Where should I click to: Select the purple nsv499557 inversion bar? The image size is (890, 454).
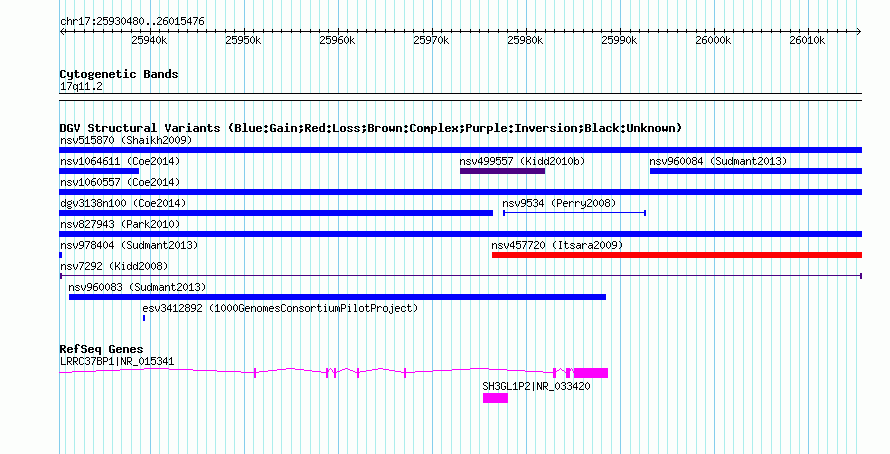[x=502, y=171]
